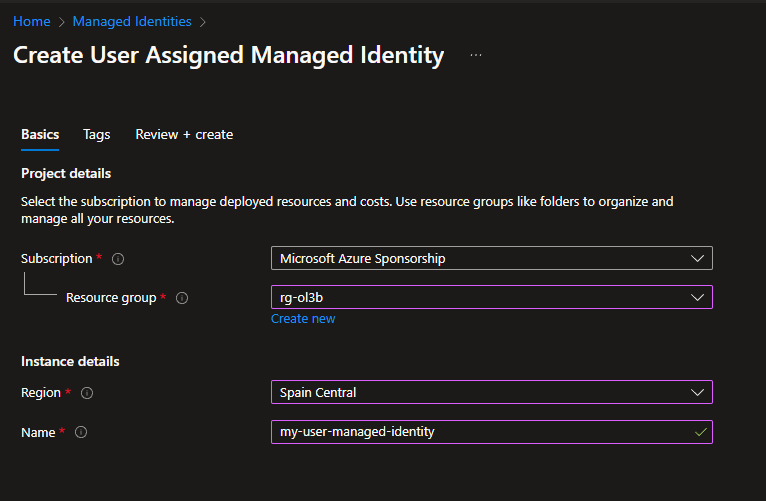Click the Resource group info icon
Image resolution: width=766 pixels, height=501 pixels.
[x=182, y=298]
